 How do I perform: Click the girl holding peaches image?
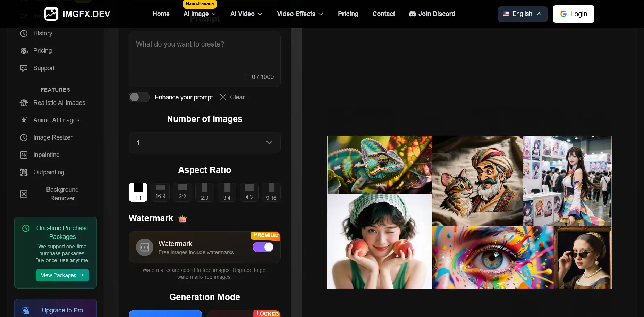[x=380, y=241]
